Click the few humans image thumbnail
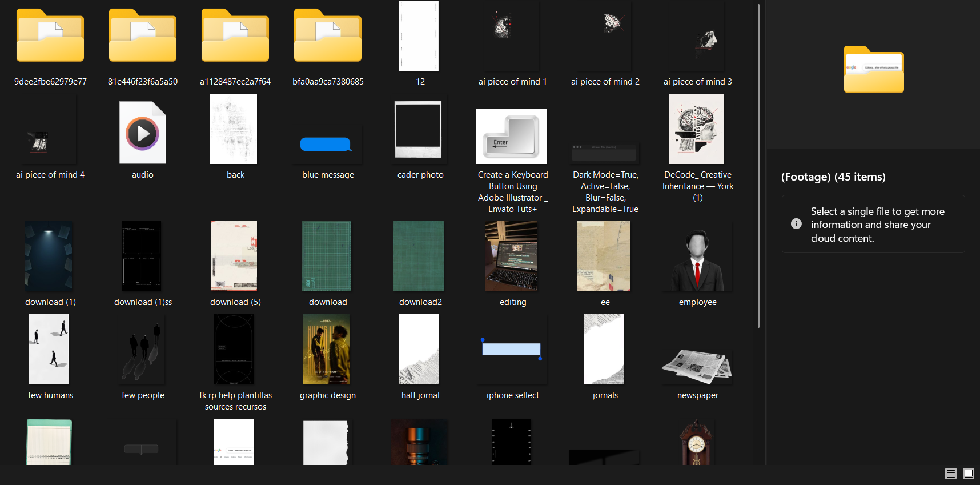980x485 pixels. tap(49, 350)
